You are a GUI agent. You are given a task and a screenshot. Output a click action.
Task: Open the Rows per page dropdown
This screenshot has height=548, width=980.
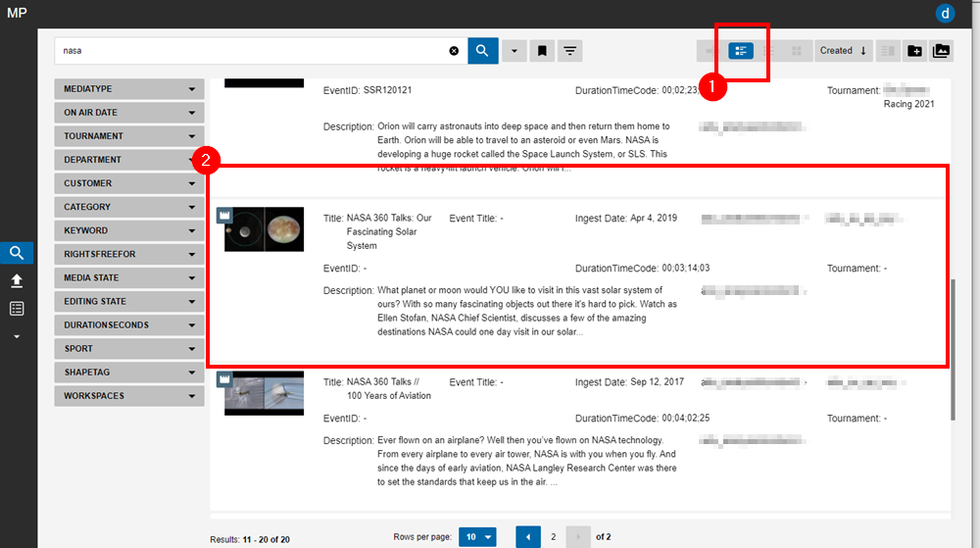click(477, 537)
